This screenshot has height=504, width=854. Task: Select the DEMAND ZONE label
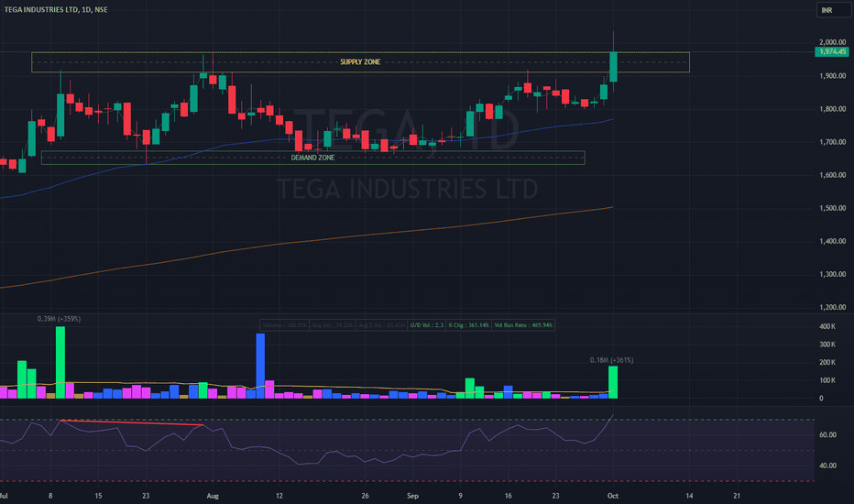tap(312, 158)
